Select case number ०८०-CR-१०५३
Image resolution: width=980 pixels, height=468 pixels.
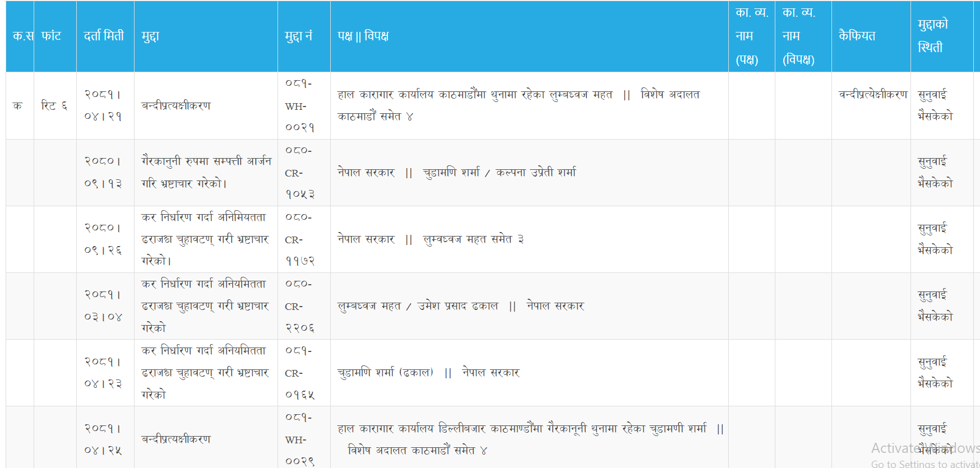[x=299, y=173]
